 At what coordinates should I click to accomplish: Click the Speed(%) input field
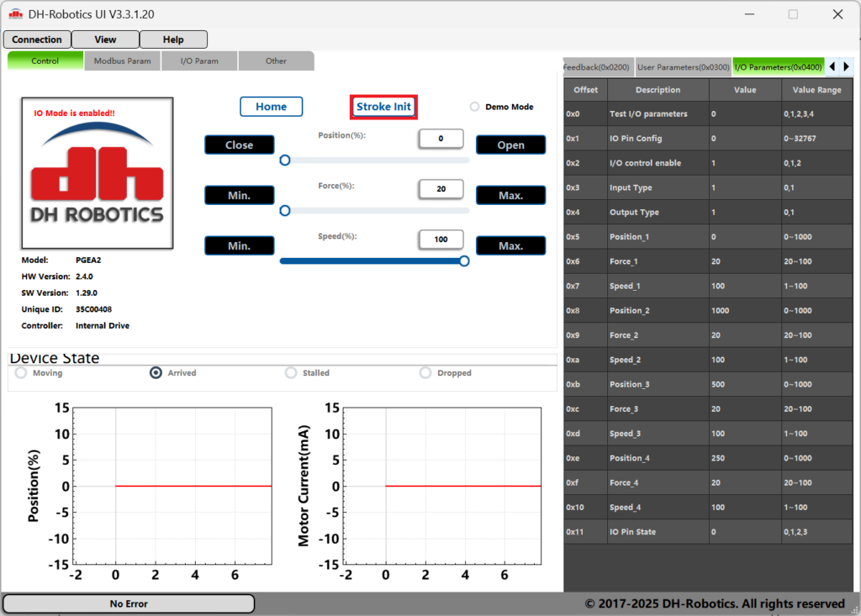pyautogui.click(x=441, y=240)
